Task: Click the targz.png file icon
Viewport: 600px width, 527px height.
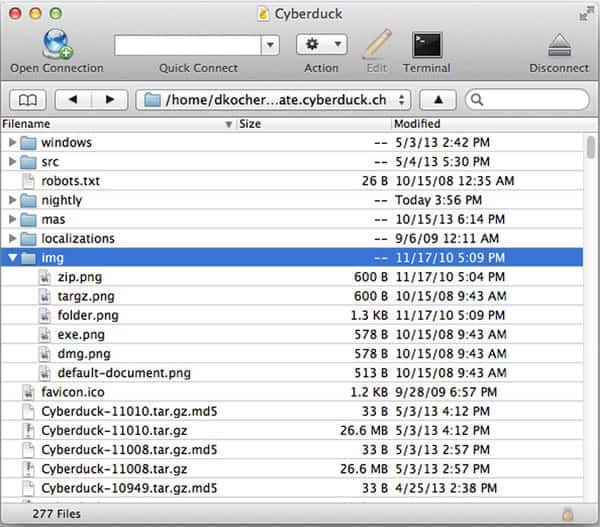Action: (45, 296)
